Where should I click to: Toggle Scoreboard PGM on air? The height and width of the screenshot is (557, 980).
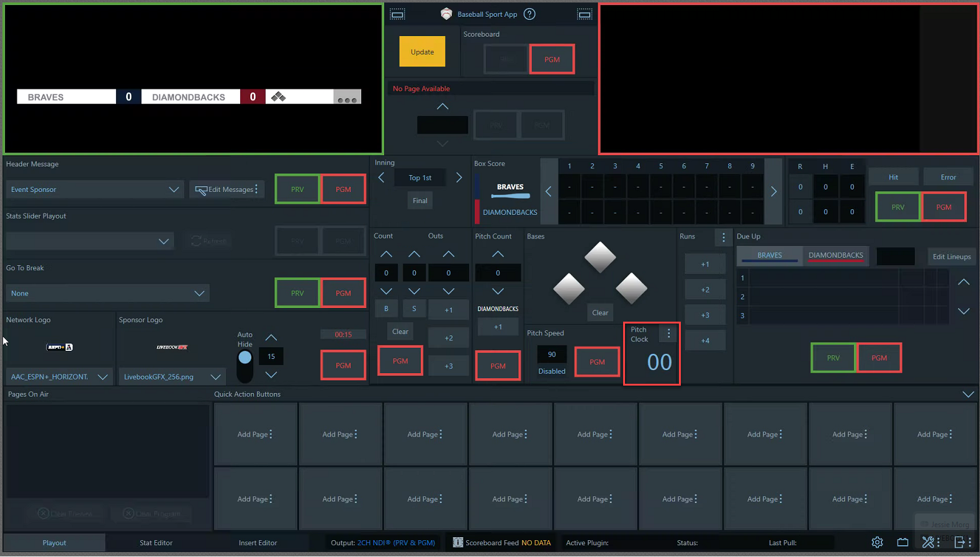click(552, 60)
